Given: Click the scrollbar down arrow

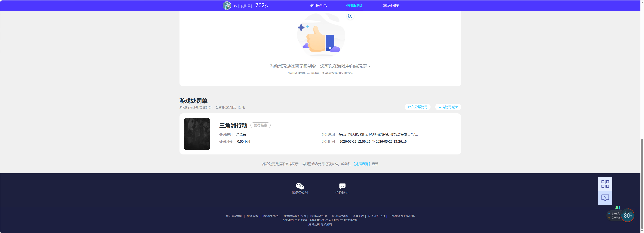Looking at the screenshot, I should pos(642,231).
